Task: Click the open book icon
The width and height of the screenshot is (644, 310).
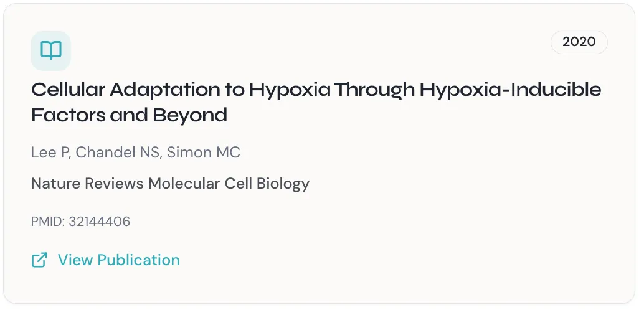Action: [x=51, y=50]
